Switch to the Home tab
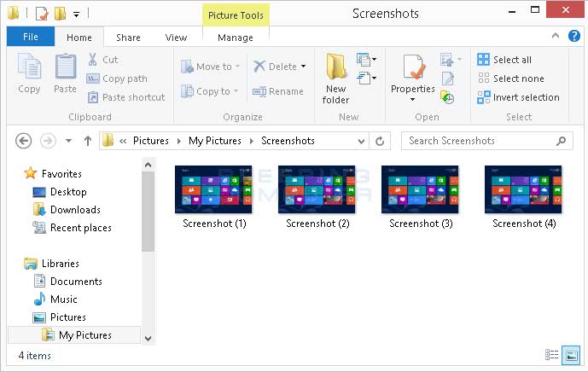This screenshot has width=588, height=372. [79, 38]
